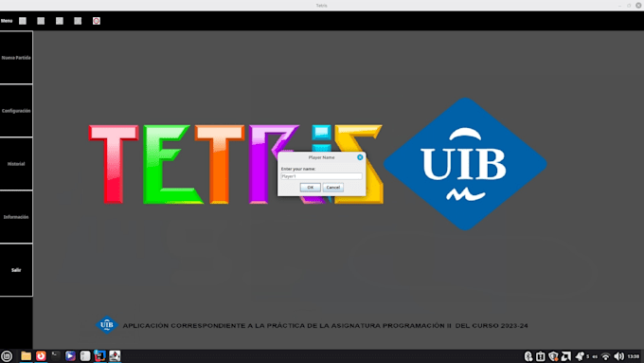
Task: Open the red-orange swirl app in the taskbar
Action: click(41, 356)
